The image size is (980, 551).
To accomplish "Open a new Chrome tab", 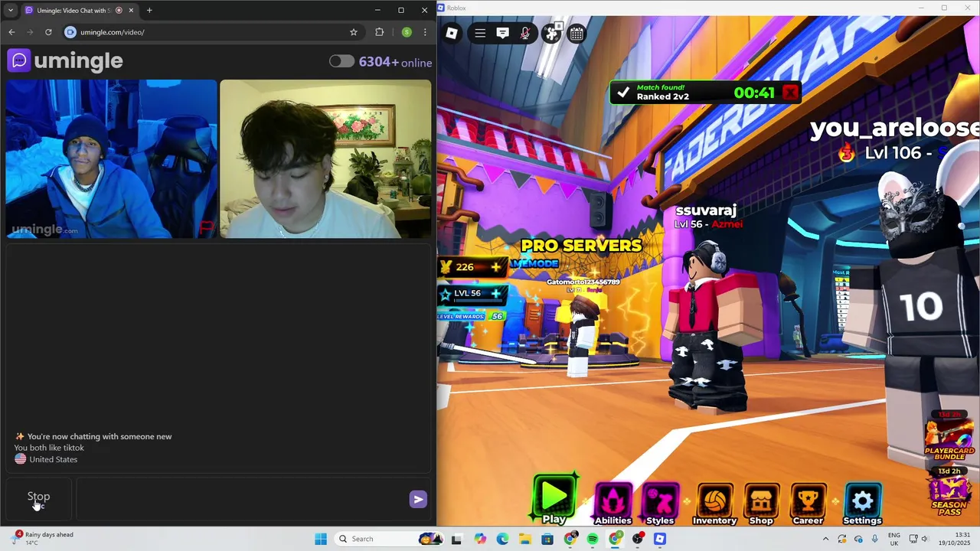I will coord(149,10).
